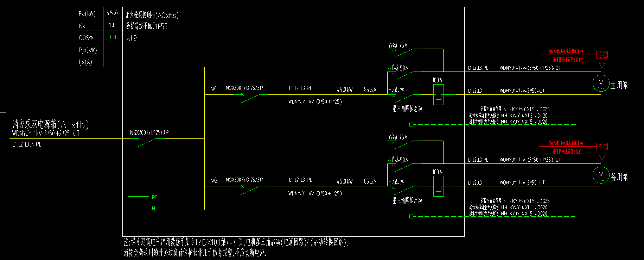Click the 85.5A current text on w2
The image size is (644, 260).
tap(370, 181)
